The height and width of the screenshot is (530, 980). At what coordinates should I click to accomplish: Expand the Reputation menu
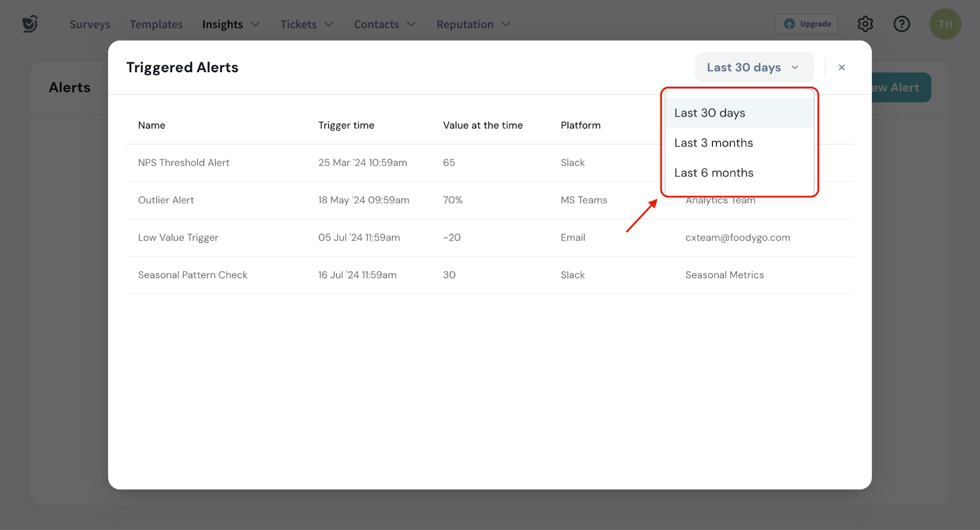point(473,24)
